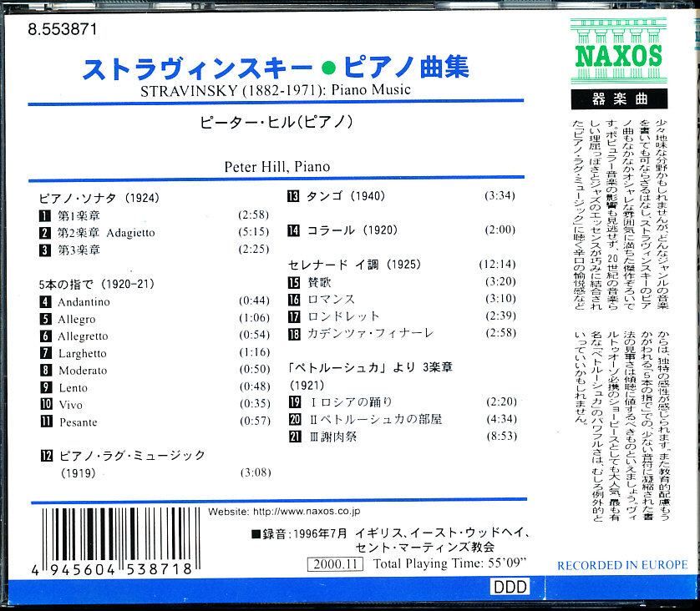700x611 pixels.
Task: Click the Andantino track title
Action: tap(84, 302)
